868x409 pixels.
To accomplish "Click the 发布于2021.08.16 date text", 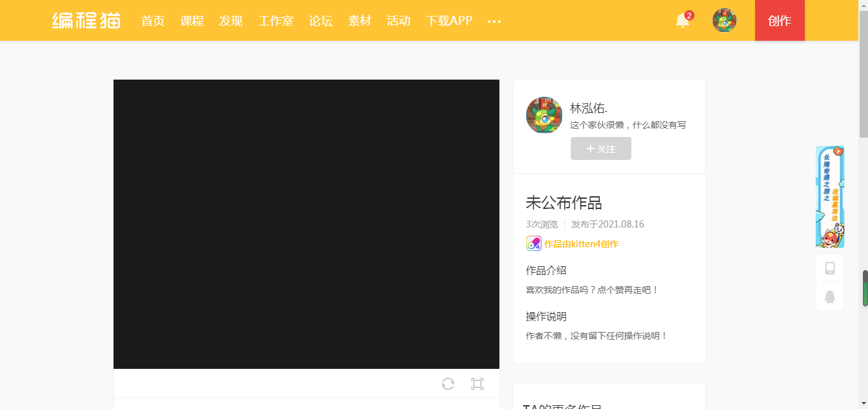I will [x=608, y=224].
